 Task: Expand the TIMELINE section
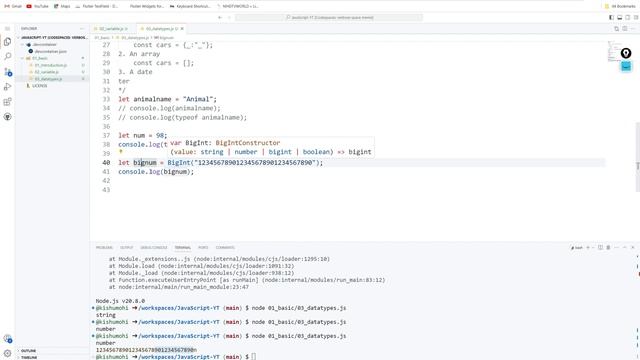click(x=53, y=357)
